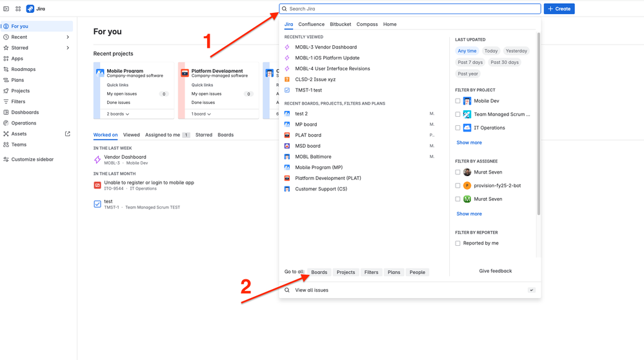Click the magnifier icon in search field
The width and height of the screenshot is (644, 360).
tap(284, 8)
